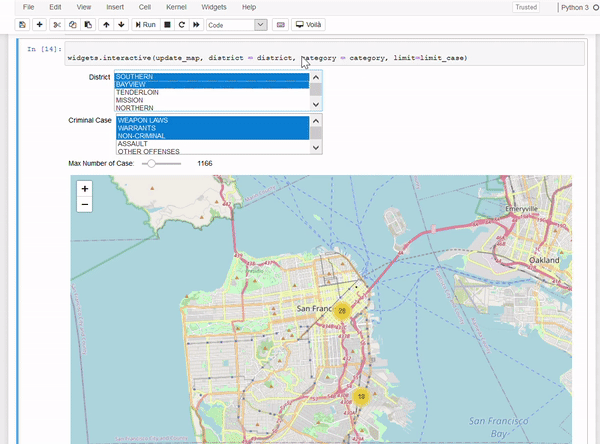Zoom in on the map
This screenshot has height=444, width=600.
[84, 188]
